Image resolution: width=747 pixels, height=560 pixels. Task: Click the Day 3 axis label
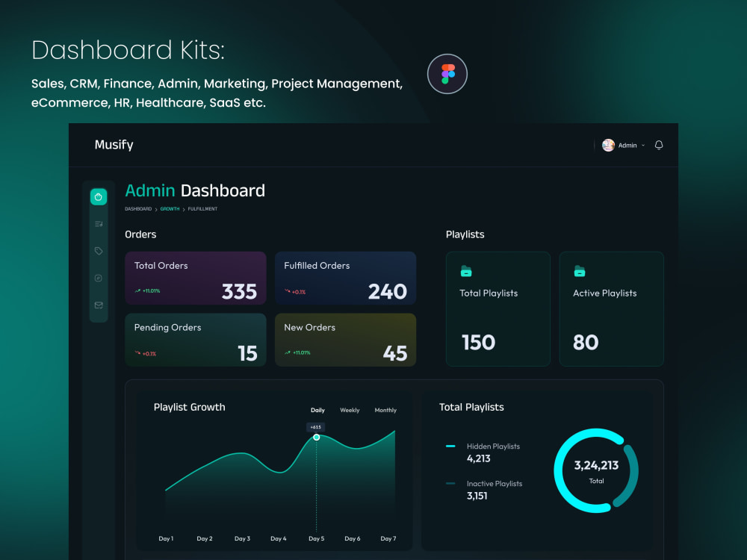pyautogui.click(x=242, y=538)
